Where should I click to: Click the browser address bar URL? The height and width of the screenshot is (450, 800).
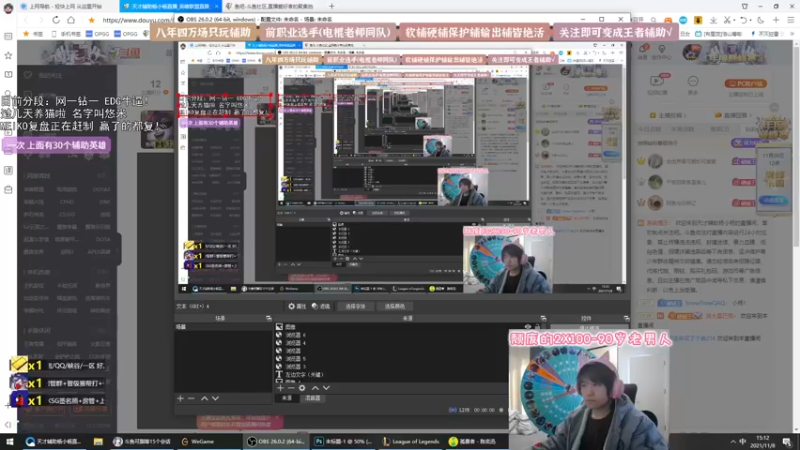[x=136, y=20]
